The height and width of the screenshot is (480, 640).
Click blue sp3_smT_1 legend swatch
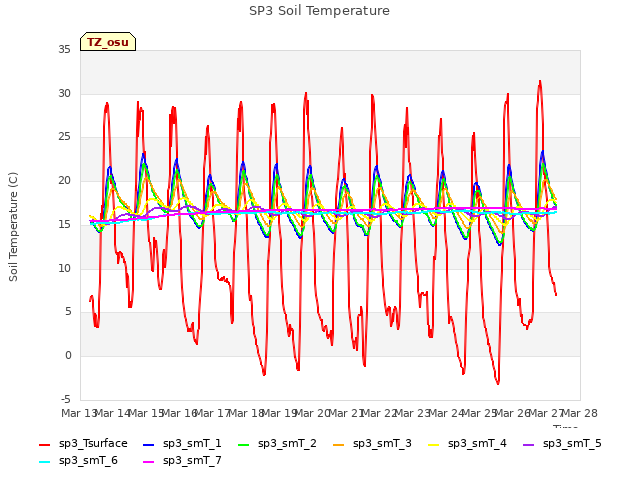(x=149, y=444)
